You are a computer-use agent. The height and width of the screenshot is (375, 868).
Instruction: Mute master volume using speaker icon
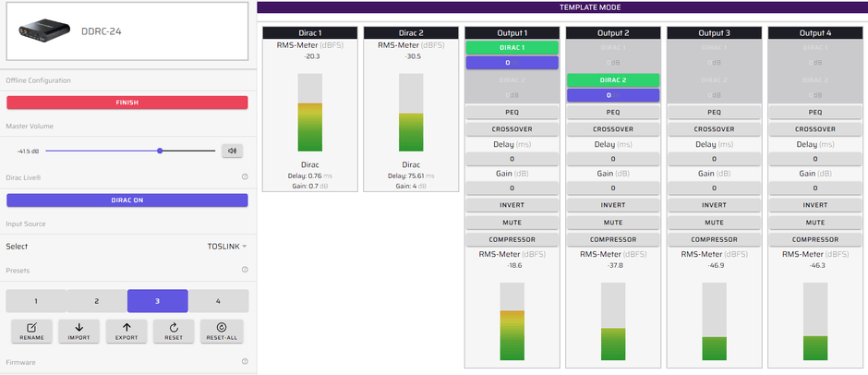click(x=232, y=151)
